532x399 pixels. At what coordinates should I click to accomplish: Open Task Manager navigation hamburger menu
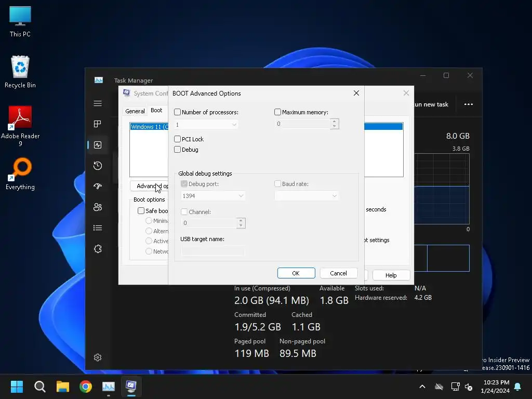[98, 103]
